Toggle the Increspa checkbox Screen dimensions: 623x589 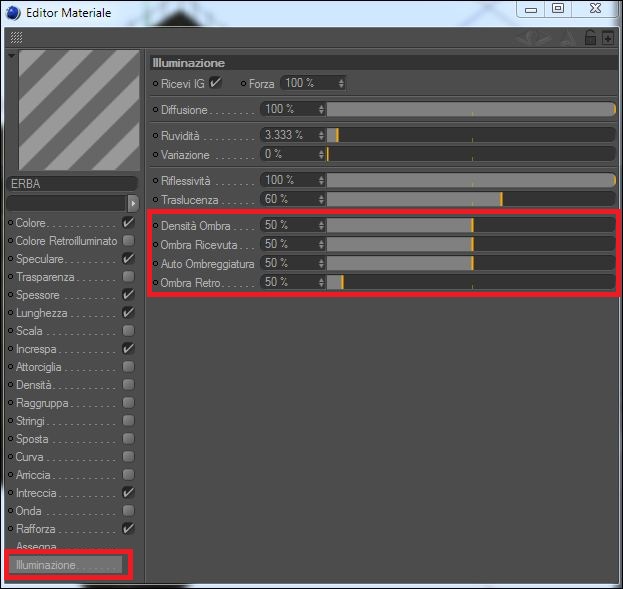pyautogui.click(x=128, y=349)
